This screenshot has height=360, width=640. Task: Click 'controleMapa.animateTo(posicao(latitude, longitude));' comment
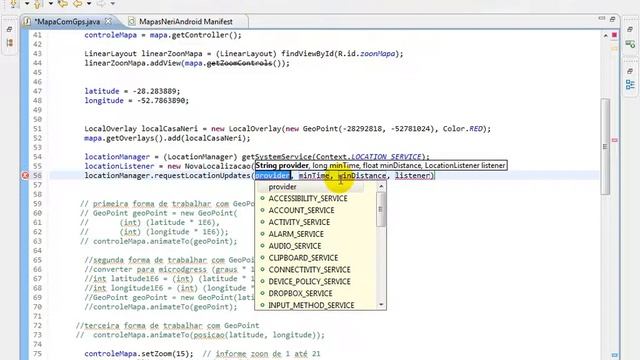point(209,335)
